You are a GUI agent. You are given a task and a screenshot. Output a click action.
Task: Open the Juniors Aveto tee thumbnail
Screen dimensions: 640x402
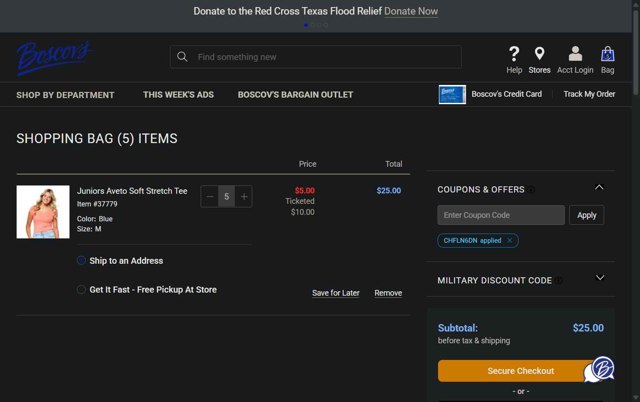pyautogui.click(x=43, y=212)
